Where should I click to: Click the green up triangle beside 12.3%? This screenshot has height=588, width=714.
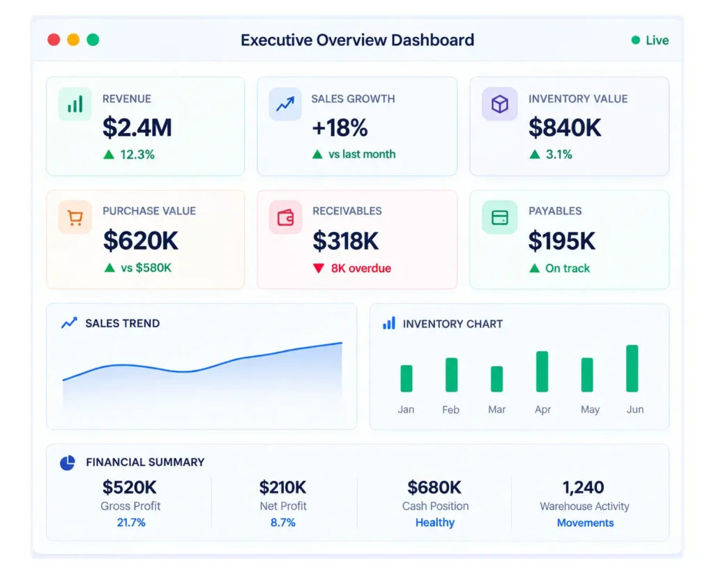click(x=108, y=155)
